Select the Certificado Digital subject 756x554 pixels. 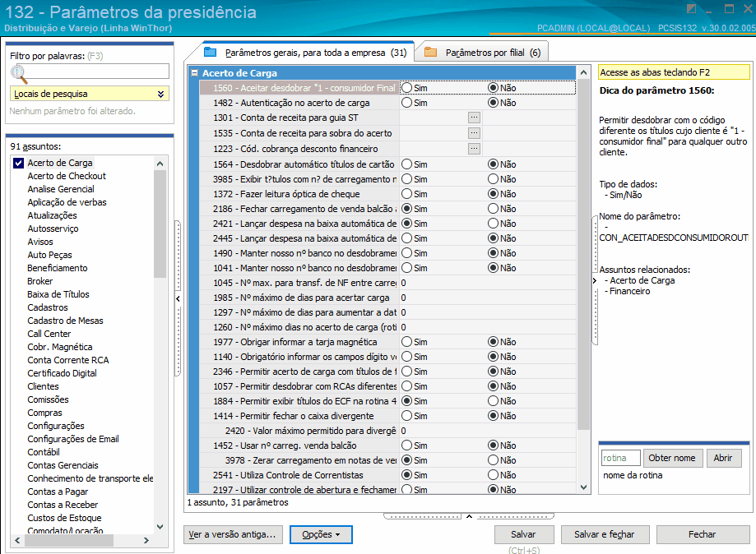pyautogui.click(x=63, y=373)
